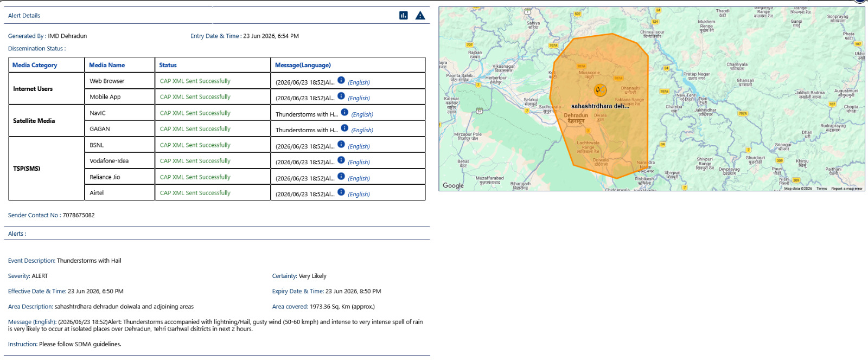The width and height of the screenshot is (868, 362).
Task: Click the Certainty Very Likely text
Action: [x=299, y=276]
